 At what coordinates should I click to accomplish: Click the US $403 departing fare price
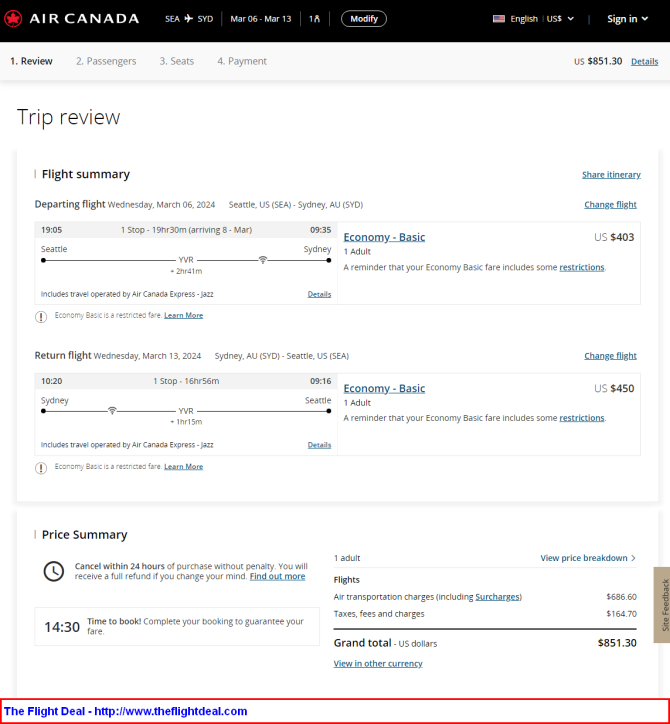tap(614, 237)
